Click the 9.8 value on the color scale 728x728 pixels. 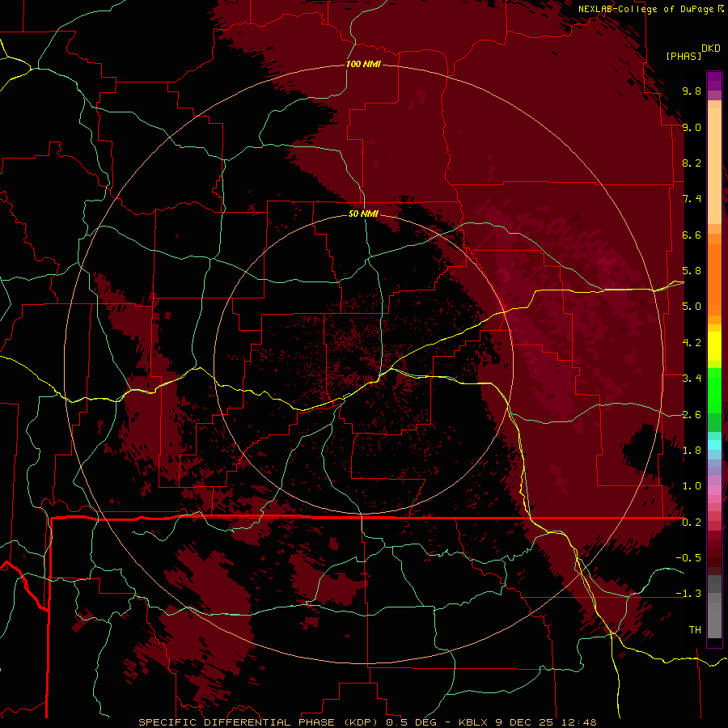pos(692,91)
